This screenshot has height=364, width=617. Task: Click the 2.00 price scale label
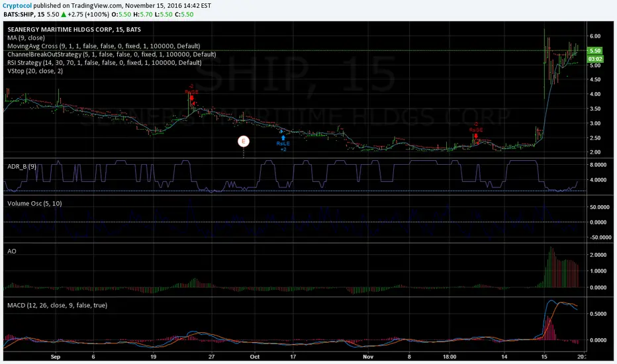[595, 152]
